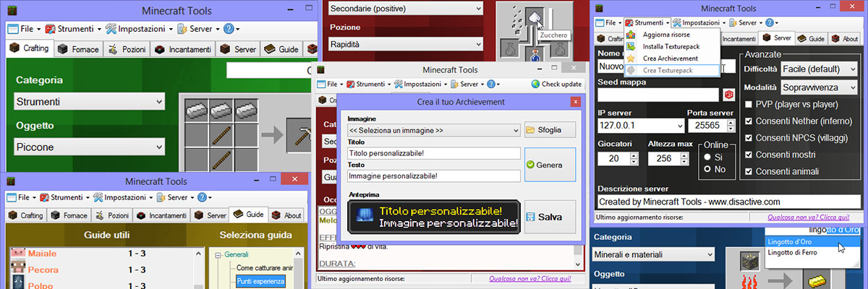Open the About tab in bottom-left window
This screenshot has height=289, width=868.
287,215
